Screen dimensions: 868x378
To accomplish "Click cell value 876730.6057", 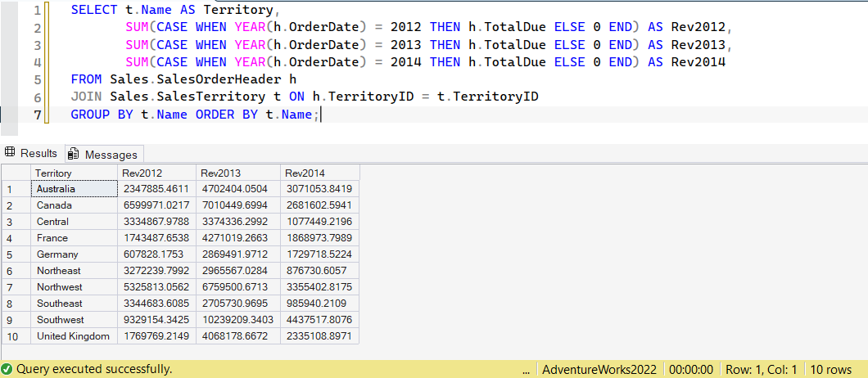I will (x=320, y=271).
